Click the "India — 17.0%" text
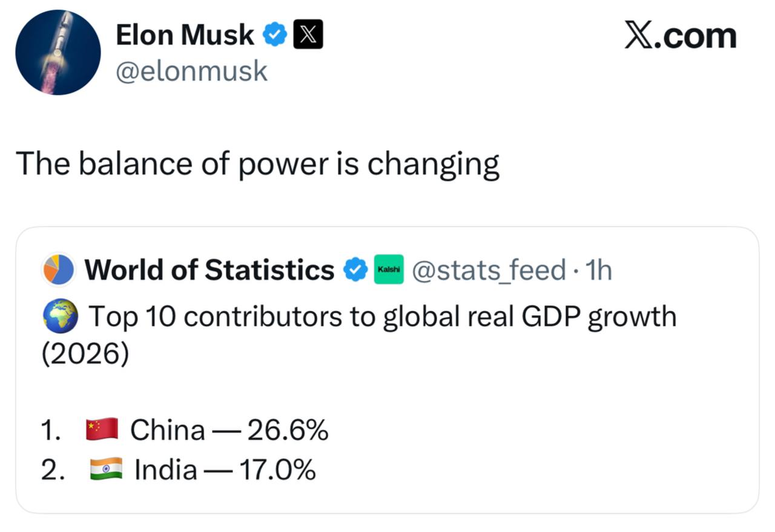 (225, 470)
